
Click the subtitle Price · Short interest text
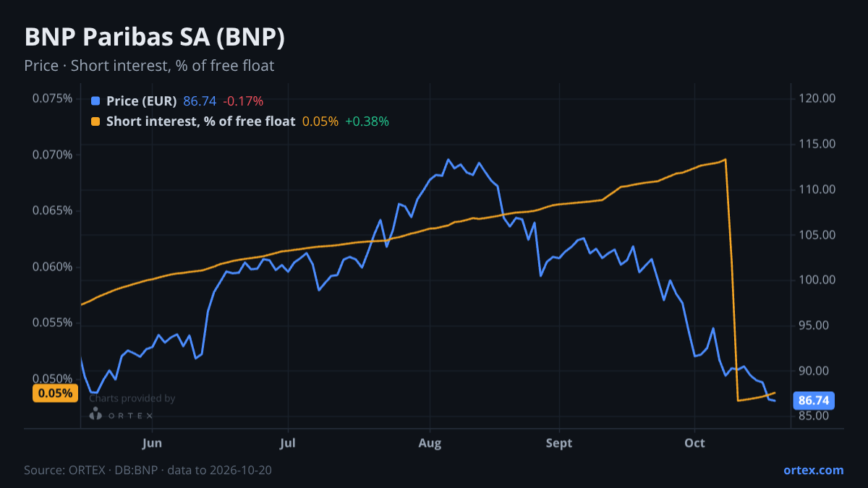[149, 66]
